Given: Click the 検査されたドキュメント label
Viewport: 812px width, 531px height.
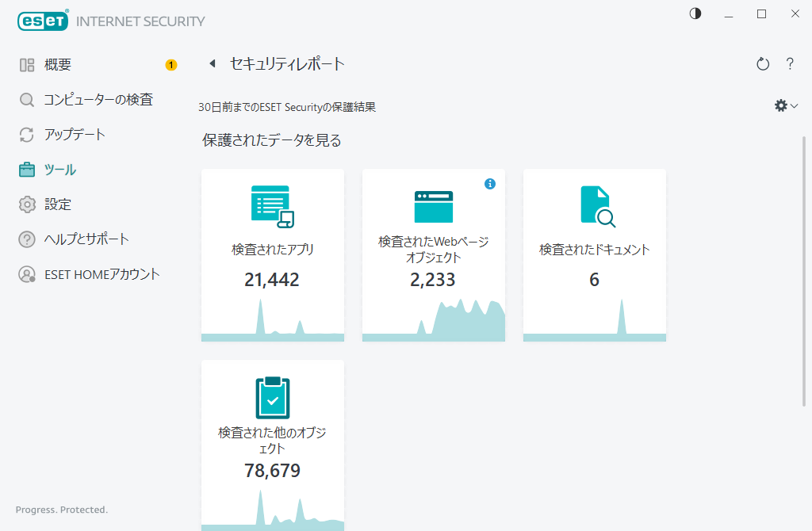Looking at the screenshot, I should [x=595, y=250].
